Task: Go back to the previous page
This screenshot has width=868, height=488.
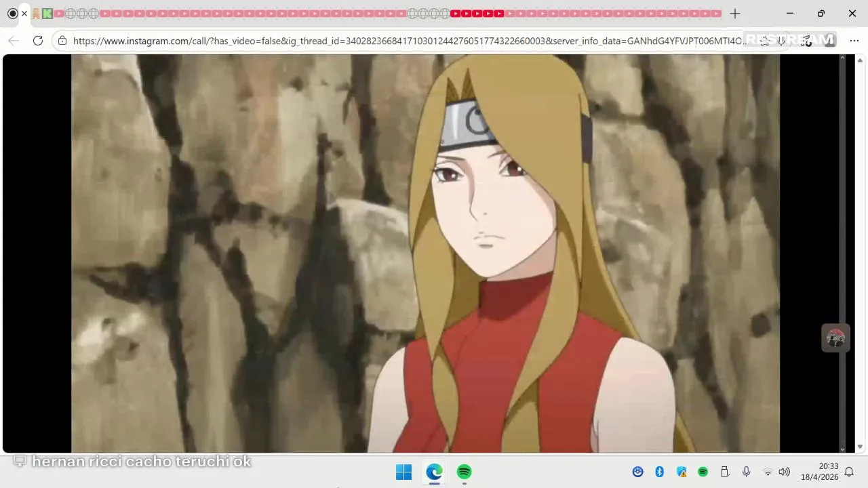Action: pyautogui.click(x=14, y=41)
